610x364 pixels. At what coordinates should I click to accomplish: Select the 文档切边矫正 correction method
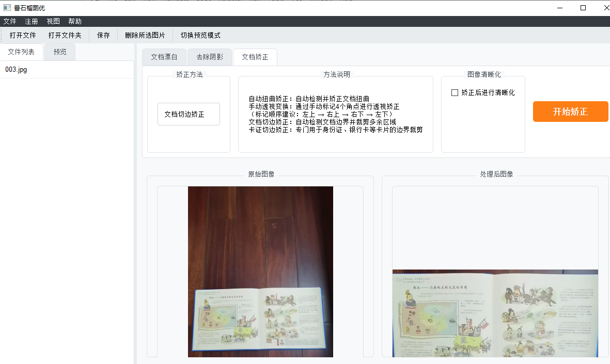point(188,114)
